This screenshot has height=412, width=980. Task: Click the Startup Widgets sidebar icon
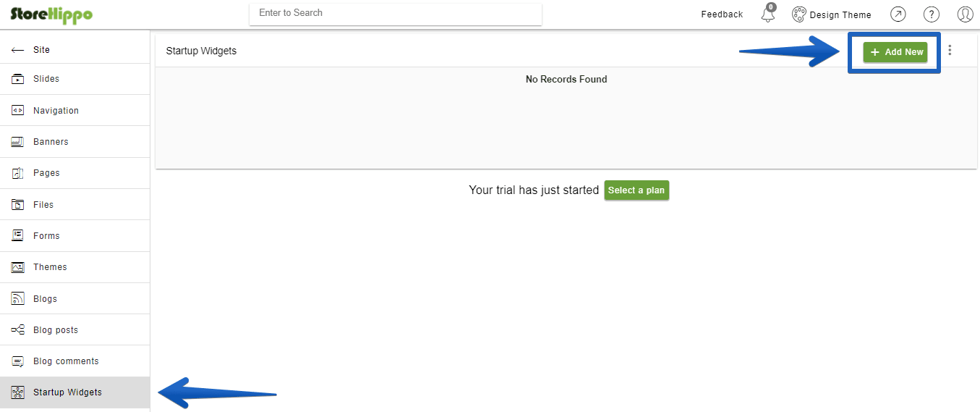click(x=18, y=392)
